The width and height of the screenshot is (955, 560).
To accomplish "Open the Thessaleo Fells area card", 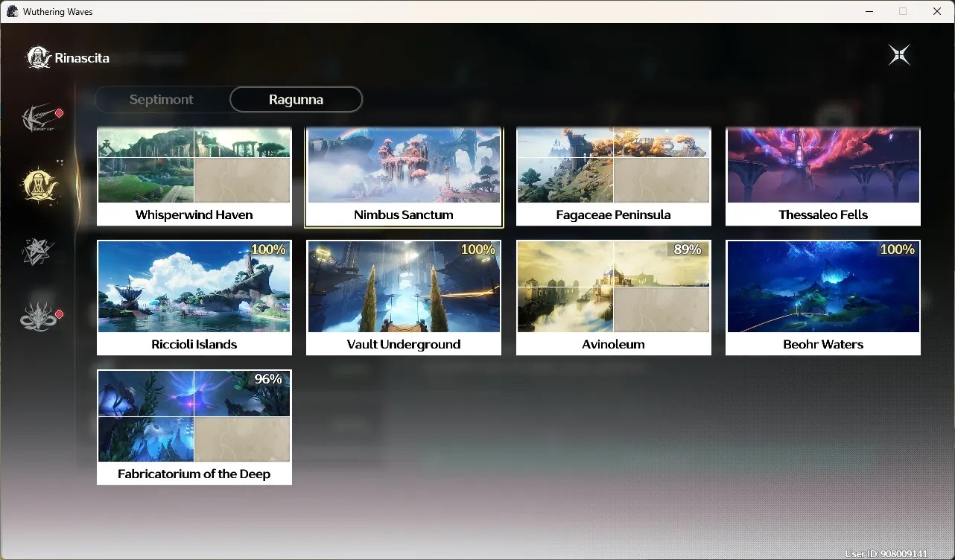I will point(823,176).
